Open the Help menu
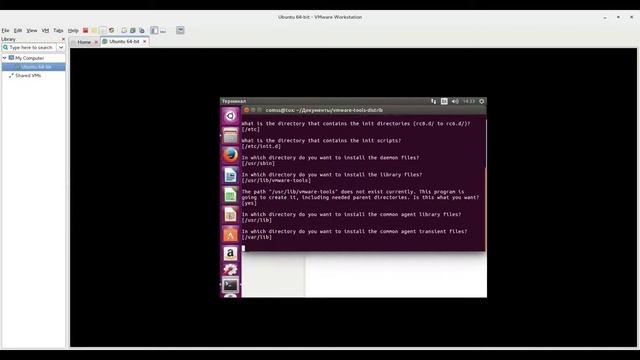 [x=73, y=31]
